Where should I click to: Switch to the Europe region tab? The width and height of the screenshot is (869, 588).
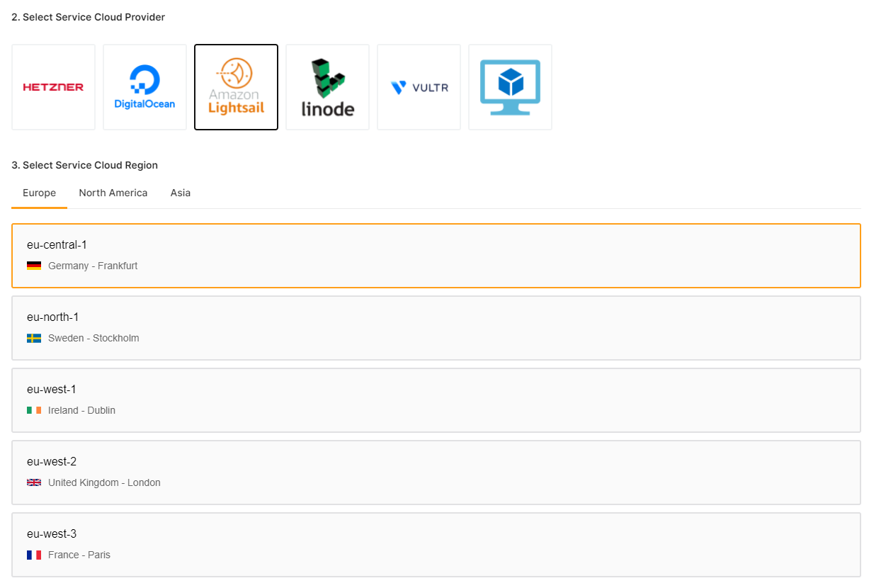pyautogui.click(x=39, y=193)
